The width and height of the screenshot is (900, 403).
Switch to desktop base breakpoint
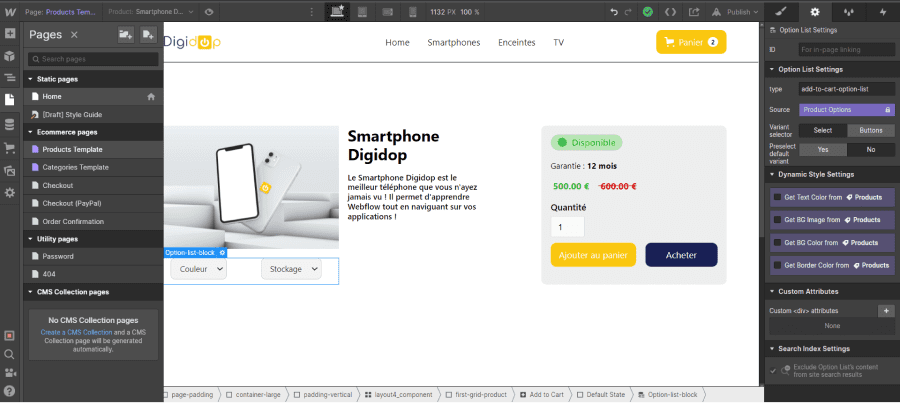[336, 11]
